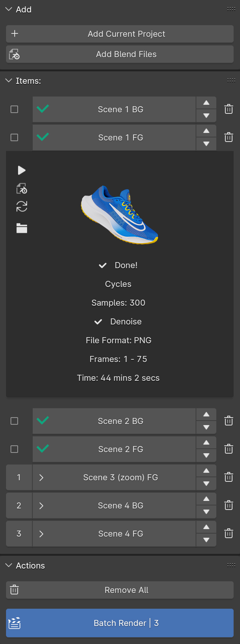Enable the checkbox next to Scene 1 BG
The width and height of the screenshot is (240, 644).
(x=14, y=109)
